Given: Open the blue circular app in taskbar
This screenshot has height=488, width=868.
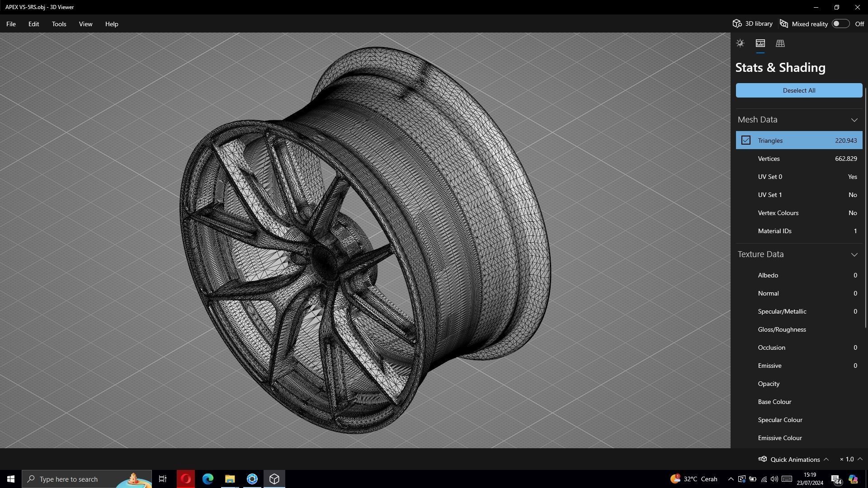Looking at the screenshot, I should click(252, 479).
